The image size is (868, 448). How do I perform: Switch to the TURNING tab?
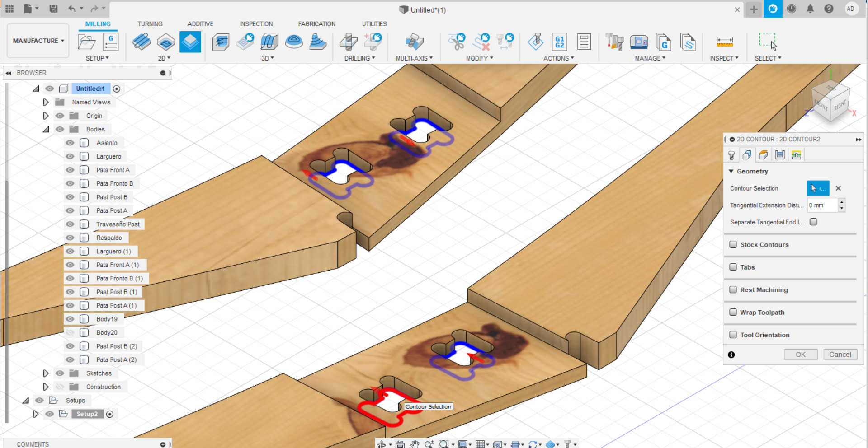click(150, 24)
